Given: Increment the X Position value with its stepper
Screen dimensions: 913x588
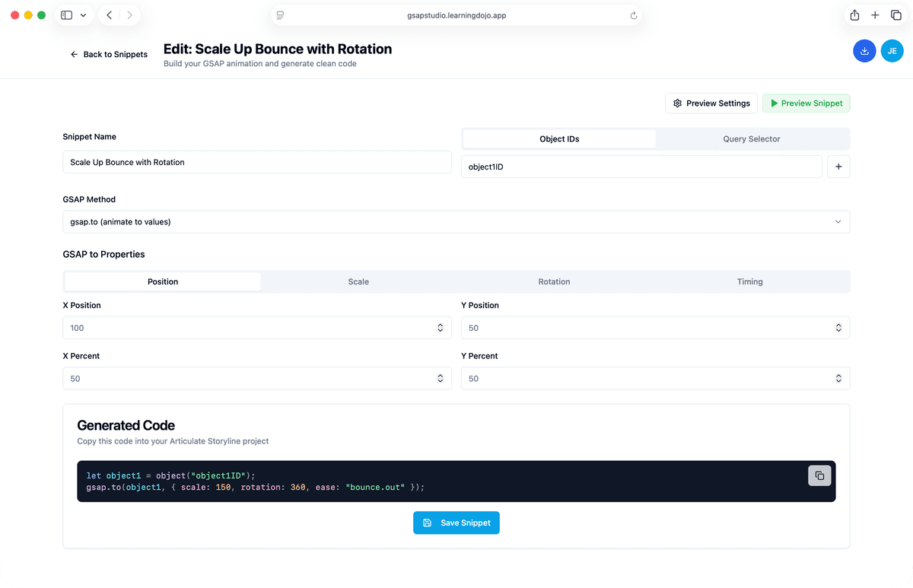Looking at the screenshot, I should [440, 325].
